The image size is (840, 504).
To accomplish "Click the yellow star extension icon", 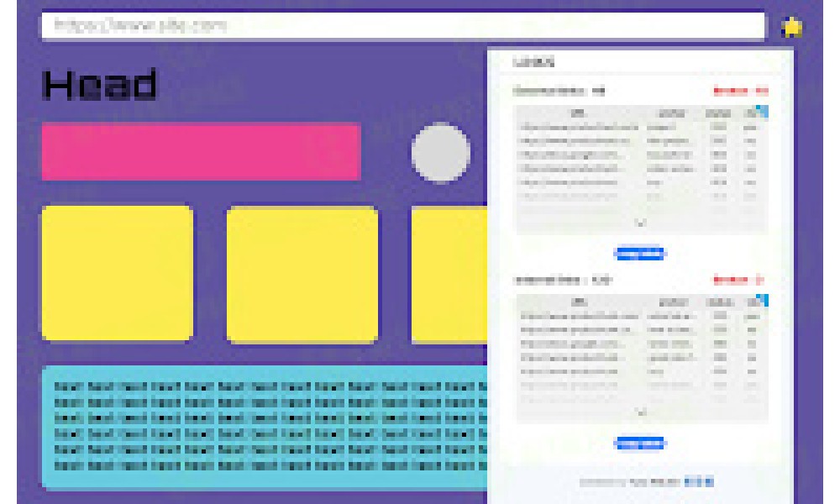I will coord(791,27).
